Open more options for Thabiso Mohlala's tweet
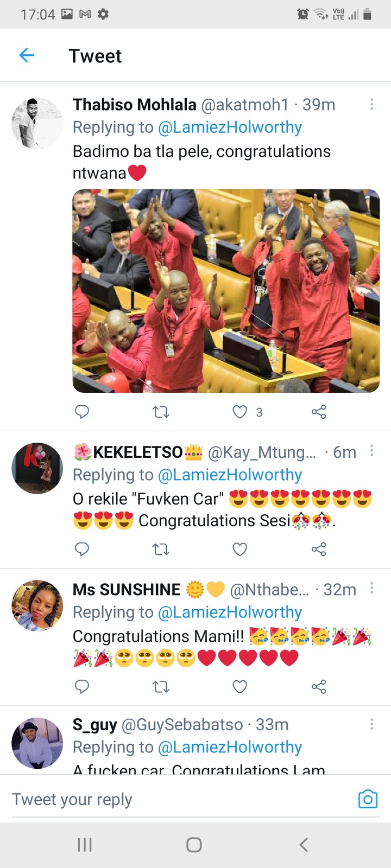 point(371,104)
